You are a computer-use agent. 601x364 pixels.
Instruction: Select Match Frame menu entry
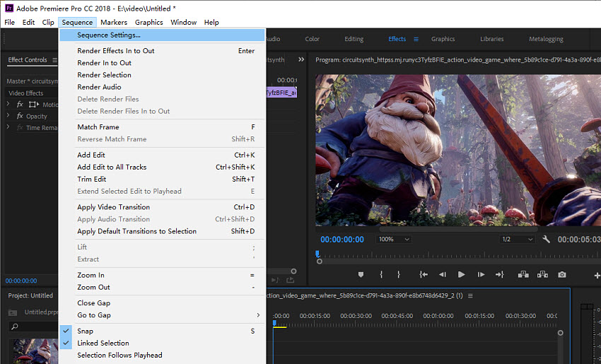click(x=161, y=127)
